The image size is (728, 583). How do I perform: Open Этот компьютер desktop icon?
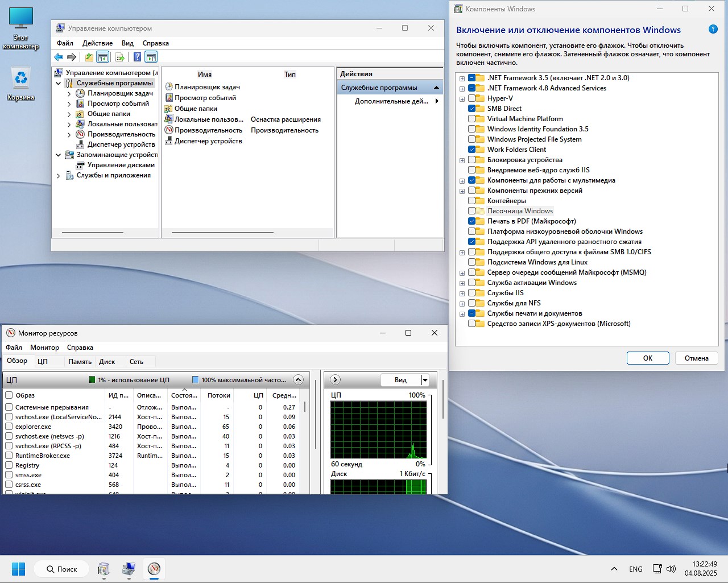coord(21,28)
